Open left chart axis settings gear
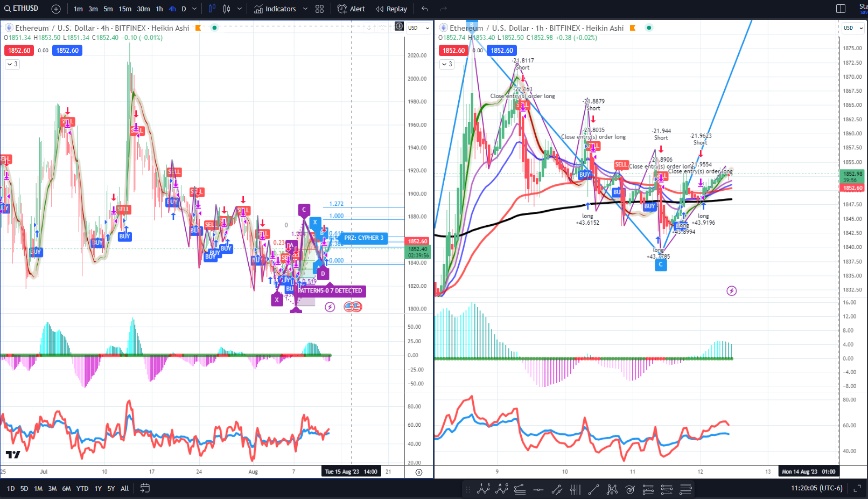This screenshot has width=868, height=499. (x=419, y=472)
